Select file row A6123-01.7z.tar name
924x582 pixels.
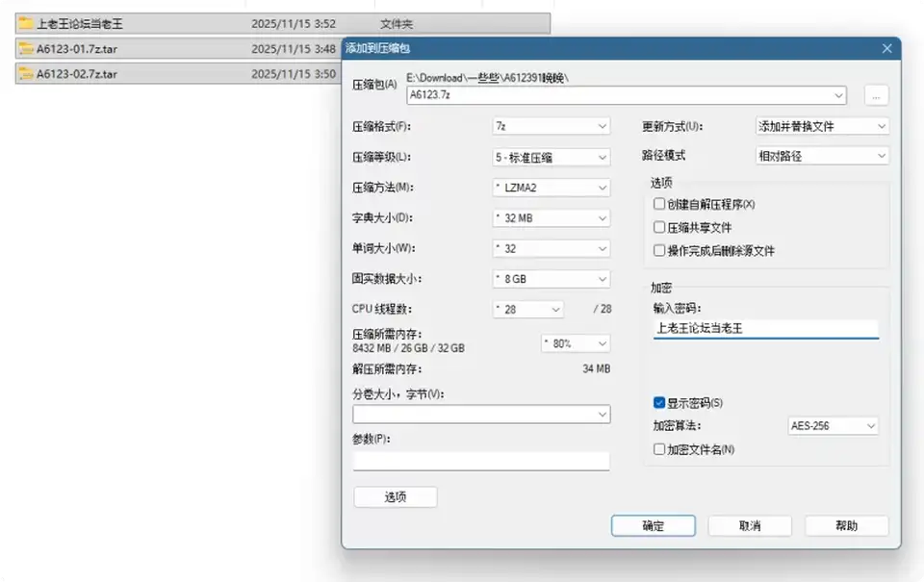77,49
